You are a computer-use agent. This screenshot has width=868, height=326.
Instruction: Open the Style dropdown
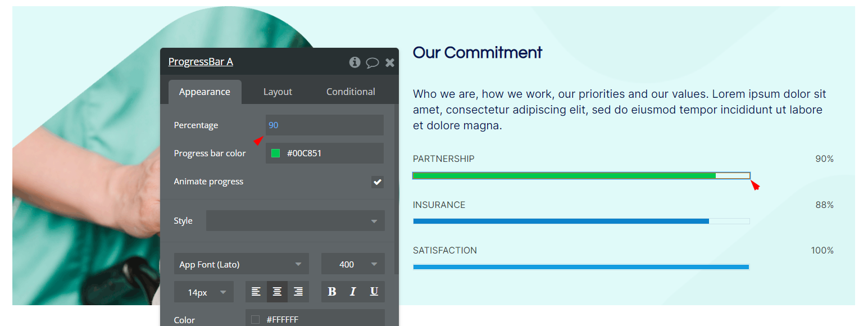coord(296,221)
